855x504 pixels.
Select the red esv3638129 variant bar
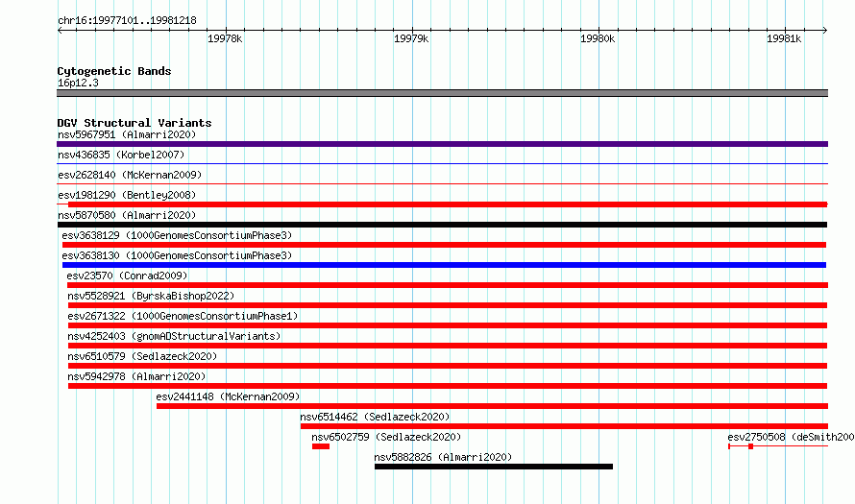click(445, 245)
